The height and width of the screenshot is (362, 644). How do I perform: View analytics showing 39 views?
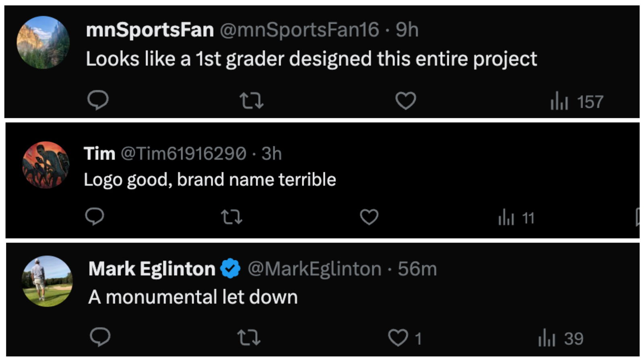click(561, 338)
